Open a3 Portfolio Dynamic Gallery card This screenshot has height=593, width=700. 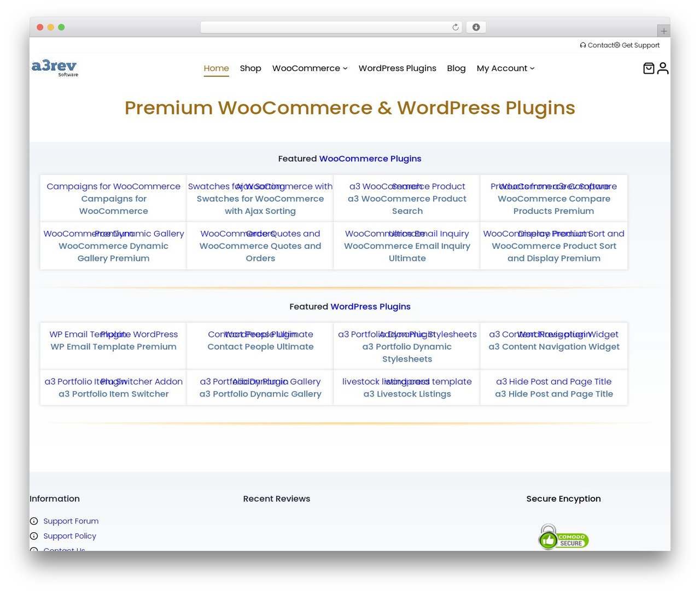click(260, 388)
